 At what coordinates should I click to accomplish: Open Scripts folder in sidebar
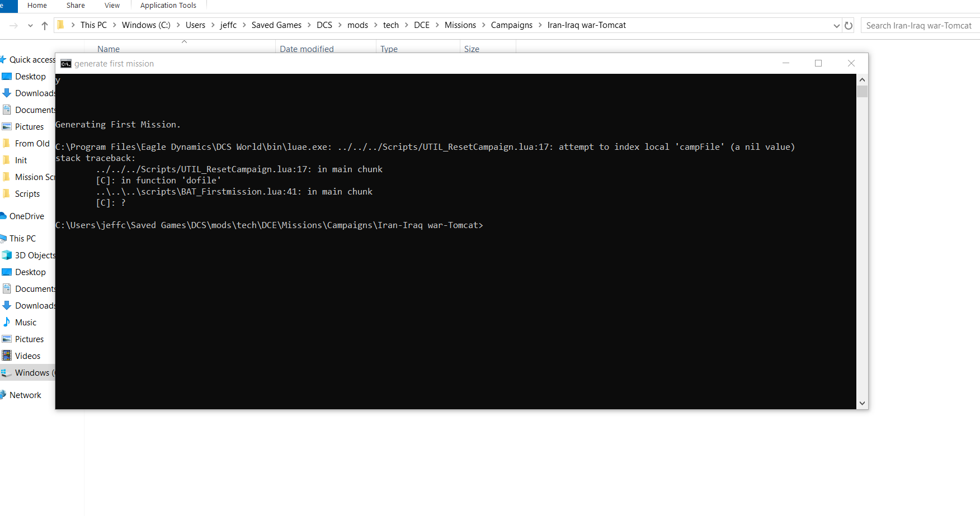click(28, 194)
